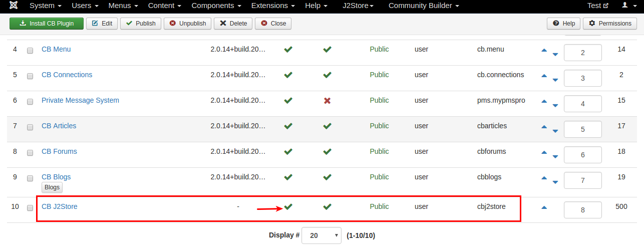
Task: Click second green checkmark in CB Articles row
Action: tap(327, 126)
